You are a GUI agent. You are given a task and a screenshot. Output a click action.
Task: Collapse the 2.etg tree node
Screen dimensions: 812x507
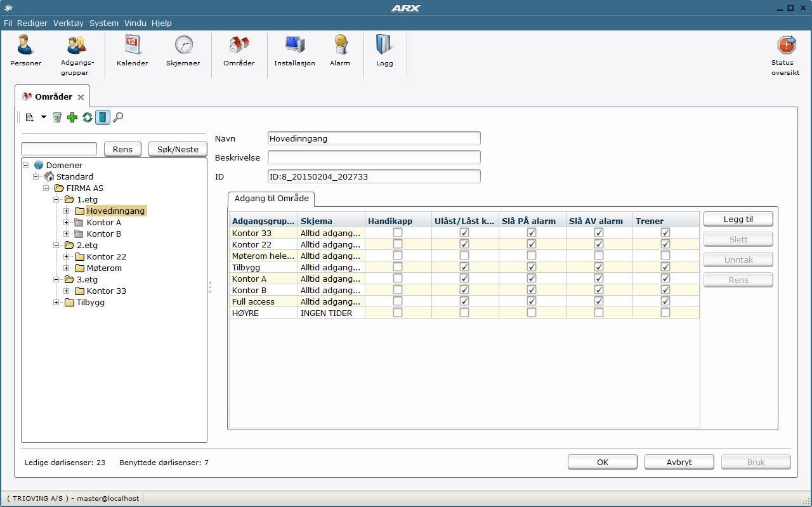point(57,246)
